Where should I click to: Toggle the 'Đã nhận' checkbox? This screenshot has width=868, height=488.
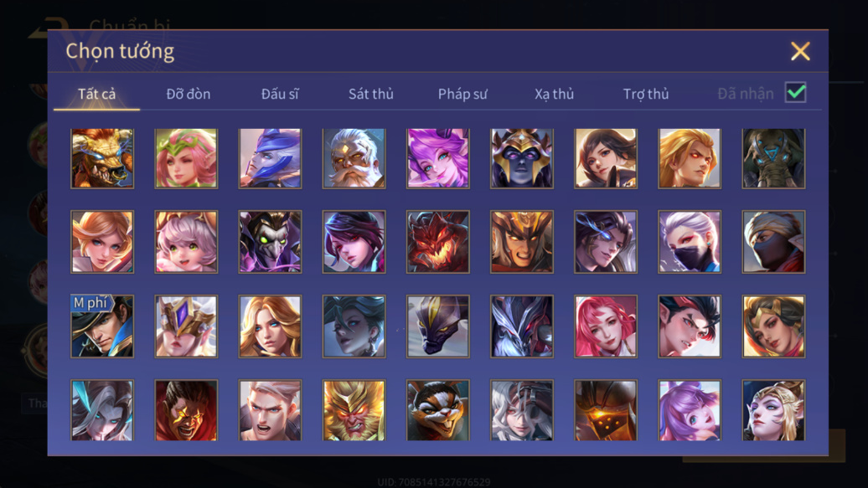coord(795,92)
